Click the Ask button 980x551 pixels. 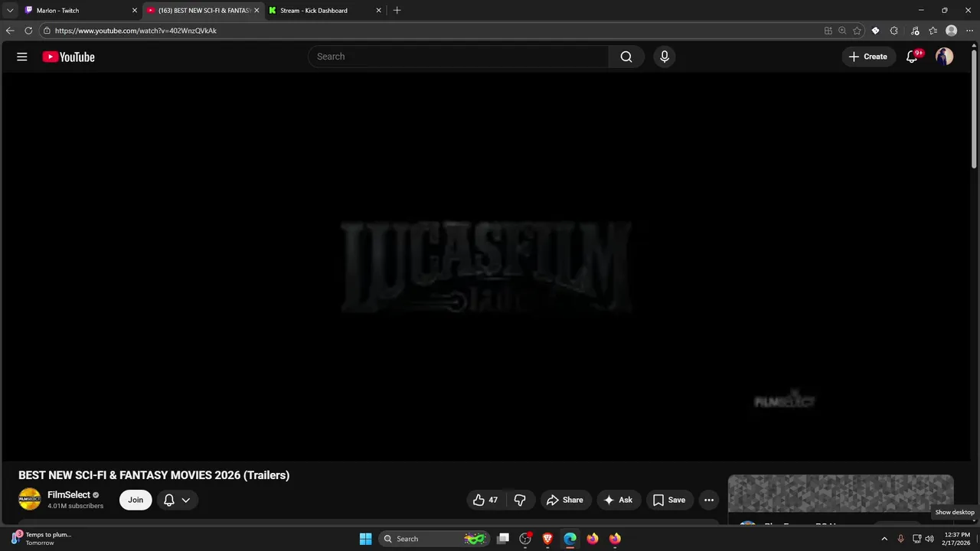pos(619,500)
